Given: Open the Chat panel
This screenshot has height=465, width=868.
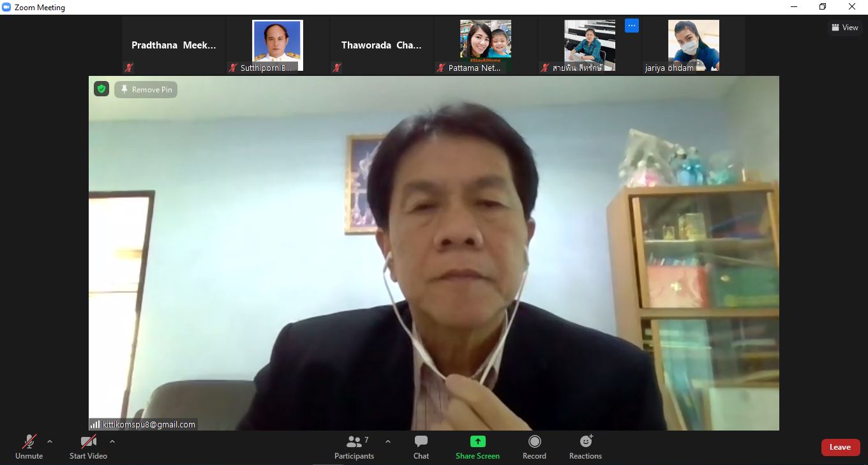Looking at the screenshot, I should pos(421,447).
